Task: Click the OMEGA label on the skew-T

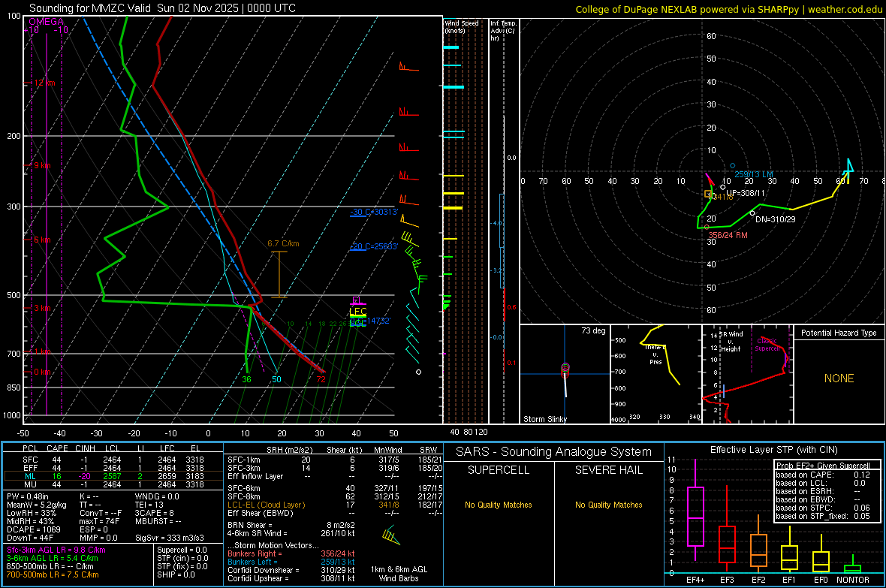Action: (46, 22)
